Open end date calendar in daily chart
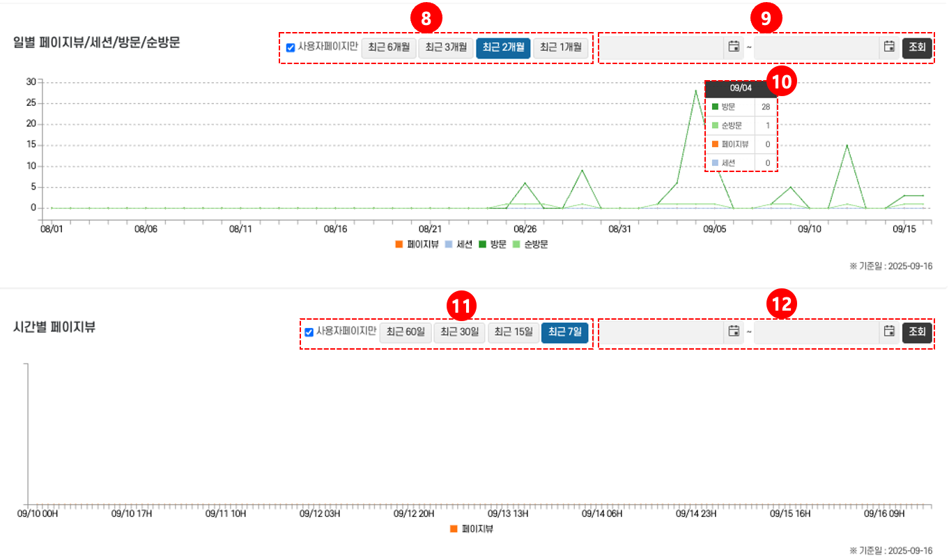This screenshot has height=560, width=949. click(x=889, y=47)
